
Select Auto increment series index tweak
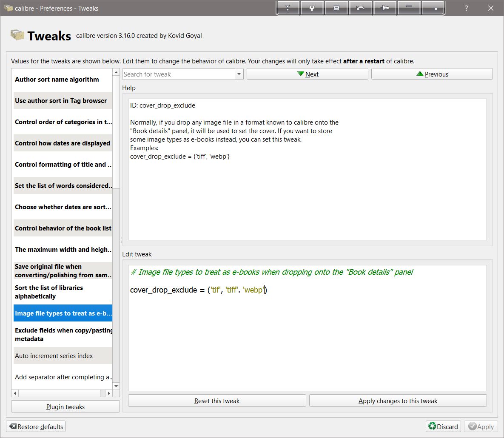click(63, 356)
